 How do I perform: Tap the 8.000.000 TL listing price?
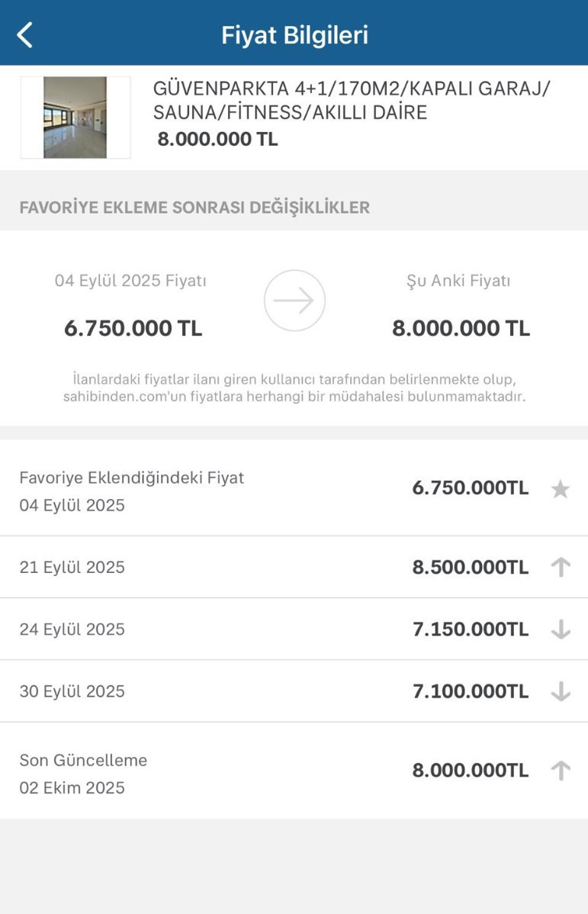click(217, 140)
